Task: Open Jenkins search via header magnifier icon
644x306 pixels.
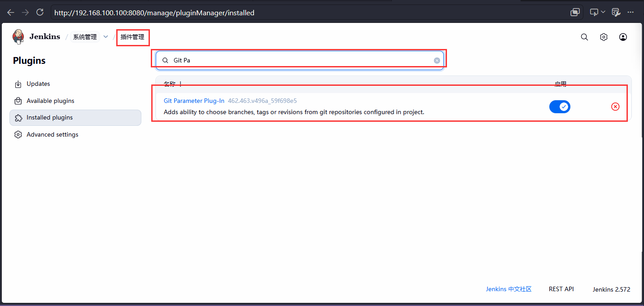Action: click(x=584, y=37)
